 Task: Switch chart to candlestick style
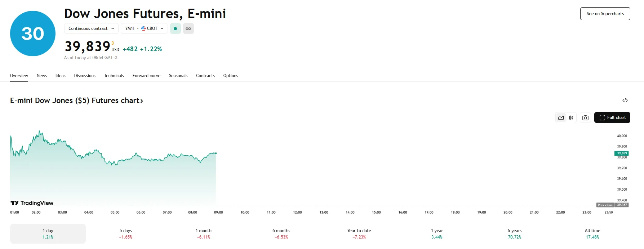coord(571,117)
